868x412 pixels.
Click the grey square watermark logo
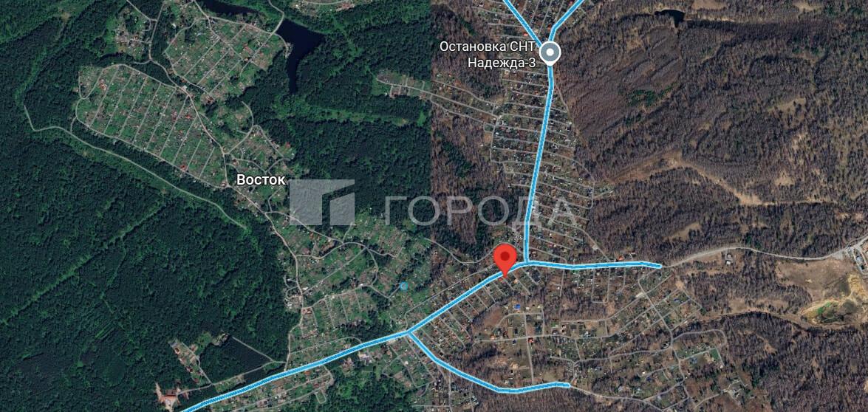click(321, 202)
